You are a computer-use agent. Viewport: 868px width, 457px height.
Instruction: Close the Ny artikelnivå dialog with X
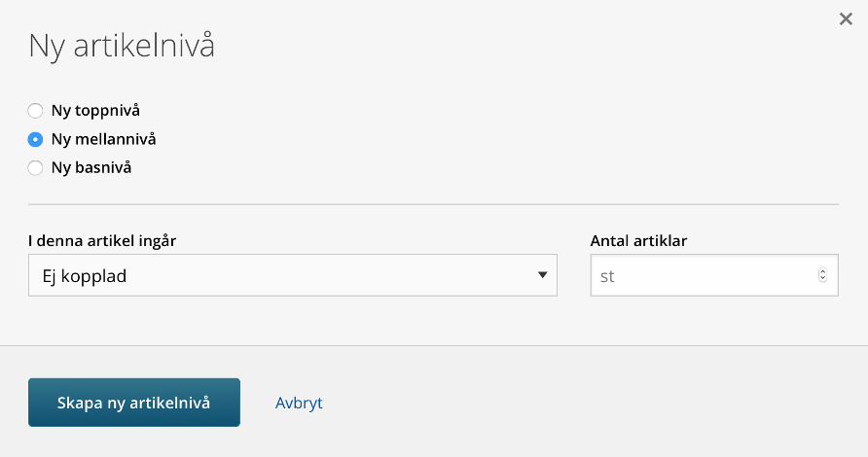(x=846, y=18)
